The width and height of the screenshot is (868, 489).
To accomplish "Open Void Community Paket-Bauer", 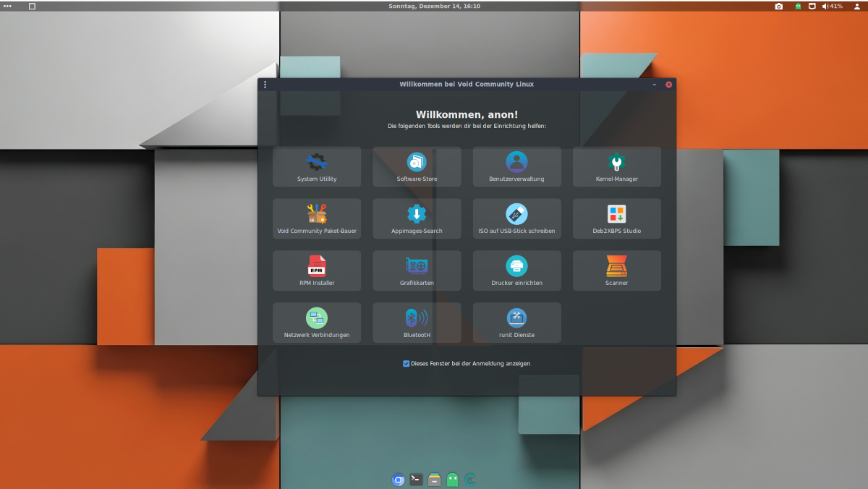I will click(x=316, y=218).
